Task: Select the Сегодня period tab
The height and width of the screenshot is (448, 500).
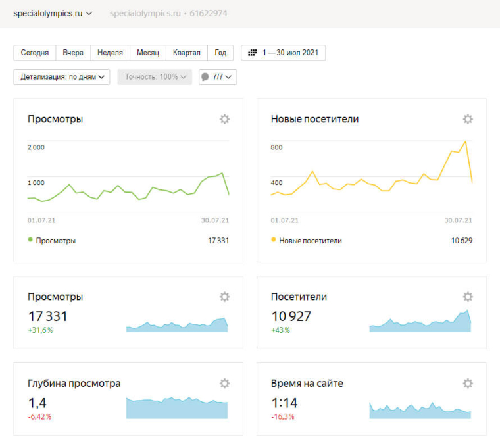Action: pos(34,53)
